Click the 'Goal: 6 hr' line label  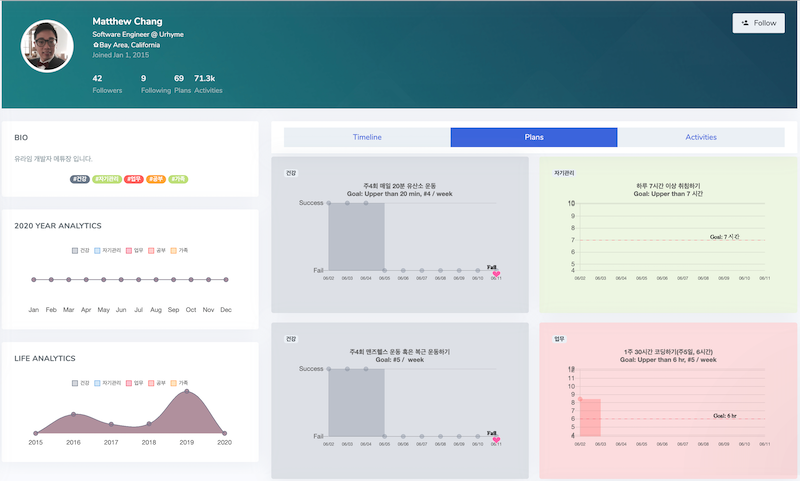(x=724, y=416)
